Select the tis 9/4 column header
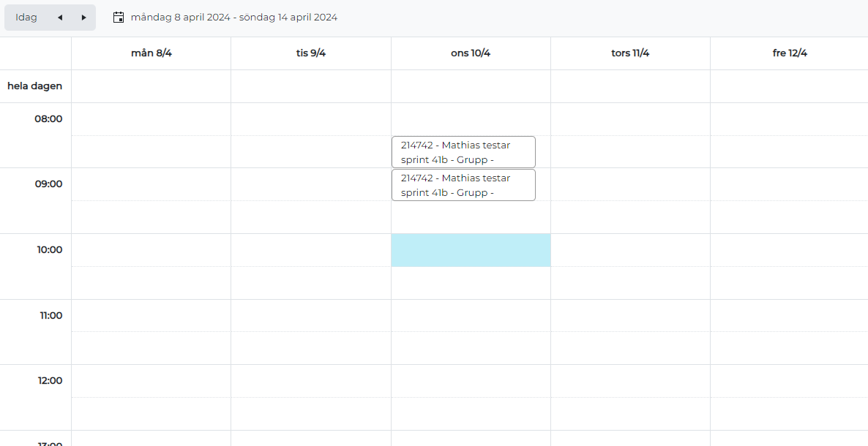 point(311,53)
